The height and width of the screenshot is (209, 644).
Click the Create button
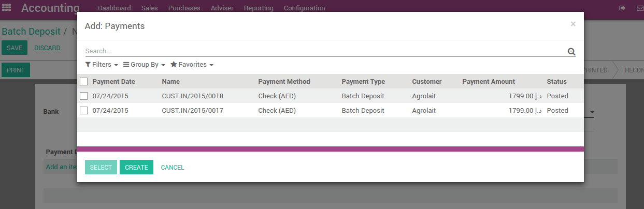(x=136, y=167)
